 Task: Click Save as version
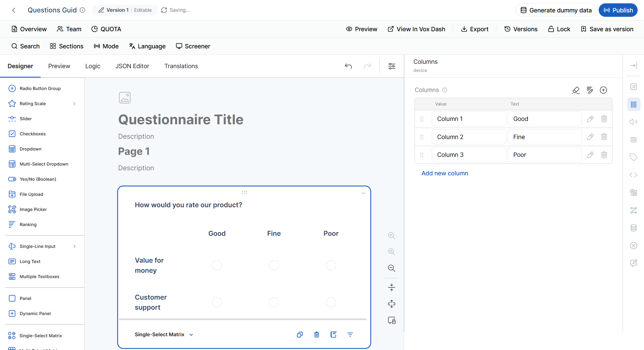coord(607,29)
